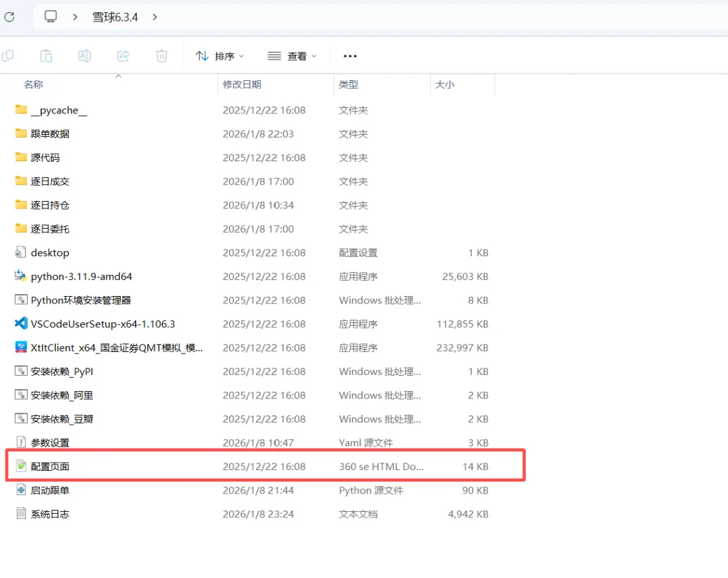Viewport: 728px width, 578px height.
Task: Select the 系统日志 text file icon
Action: point(21,513)
